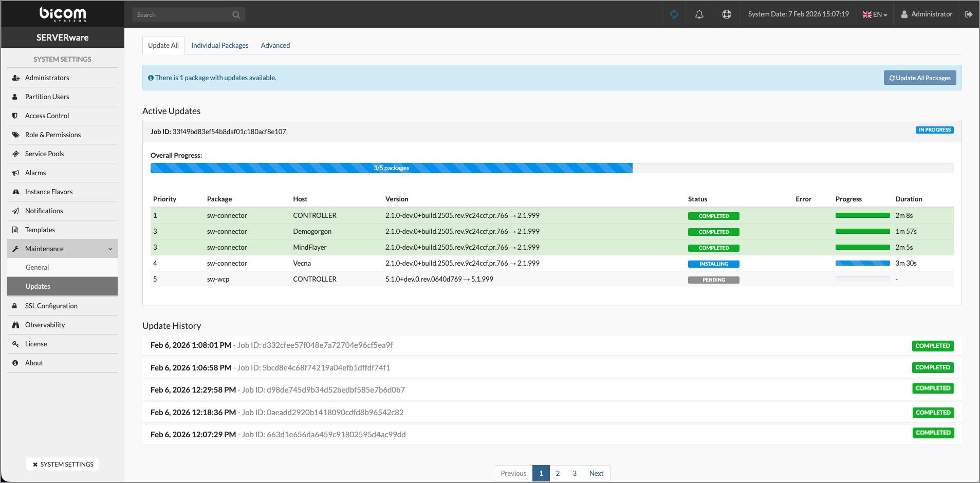Click the Service Pools icon
980x483 pixels.
[15, 154]
